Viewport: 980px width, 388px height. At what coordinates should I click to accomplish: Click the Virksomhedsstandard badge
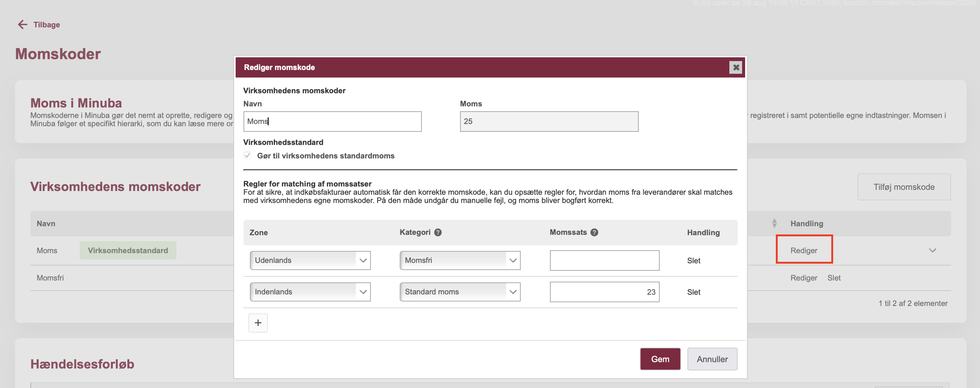pyautogui.click(x=128, y=250)
